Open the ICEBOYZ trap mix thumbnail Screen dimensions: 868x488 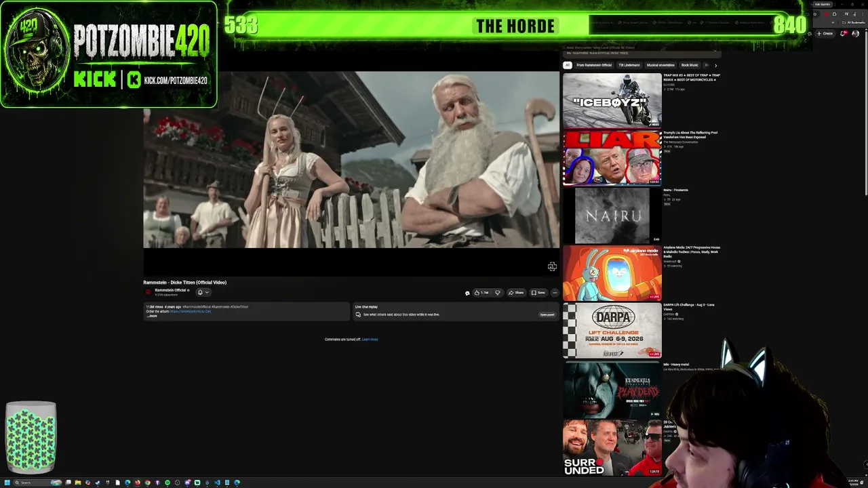(x=612, y=100)
